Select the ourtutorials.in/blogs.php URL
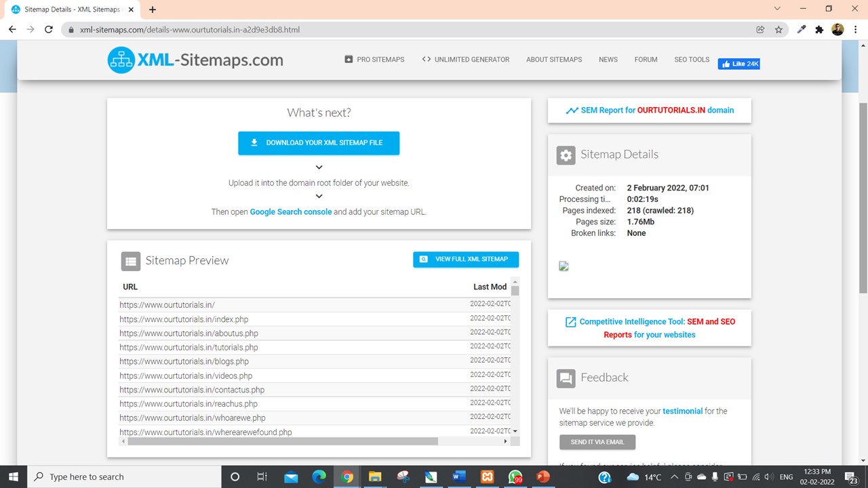868x488 pixels. (x=184, y=362)
